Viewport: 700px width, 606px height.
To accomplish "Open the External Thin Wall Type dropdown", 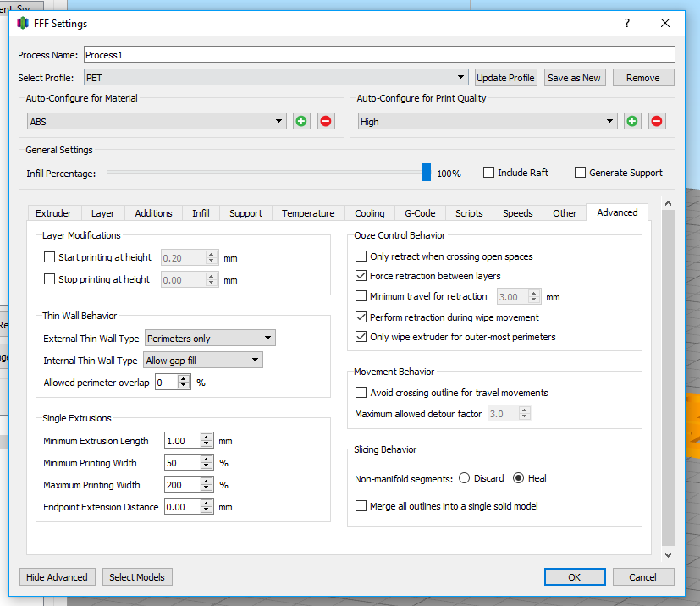I will pos(210,338).
